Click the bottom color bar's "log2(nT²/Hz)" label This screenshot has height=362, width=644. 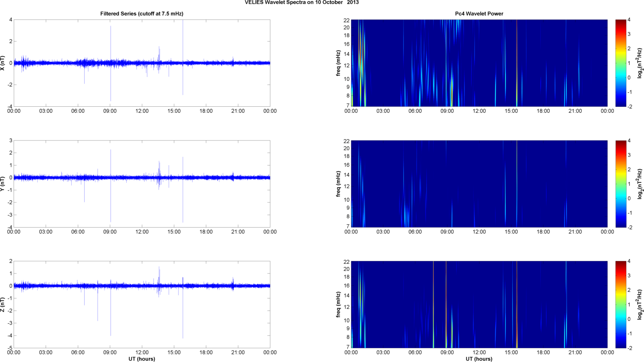pos(640,305)
